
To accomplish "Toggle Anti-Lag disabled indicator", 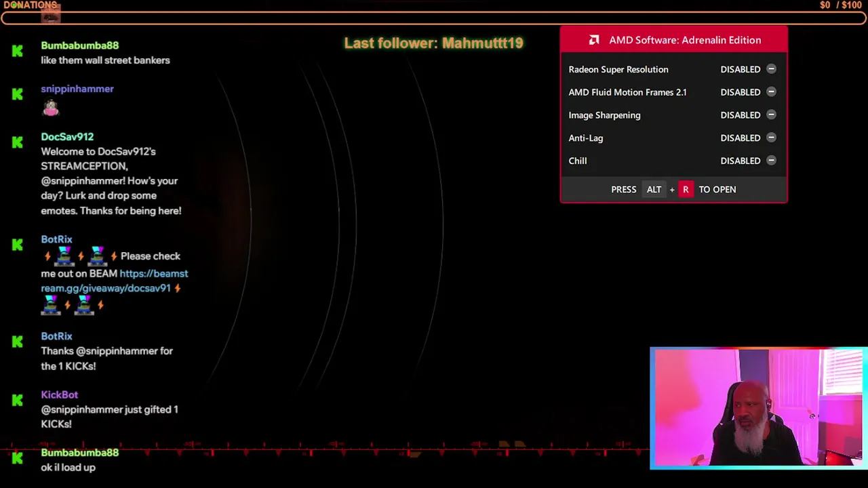I will [x=771, y=138].
